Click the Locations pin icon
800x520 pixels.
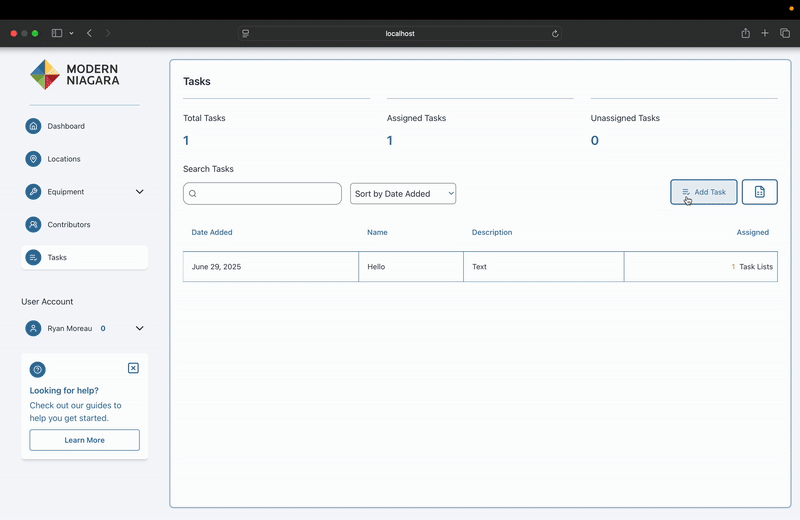pyautogui.click(x=33, y=159)
